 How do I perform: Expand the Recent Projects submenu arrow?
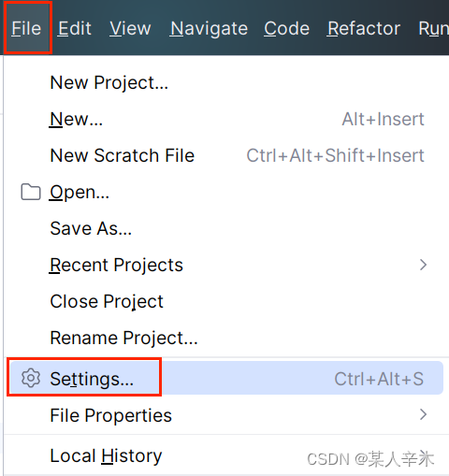pos(423,265)
